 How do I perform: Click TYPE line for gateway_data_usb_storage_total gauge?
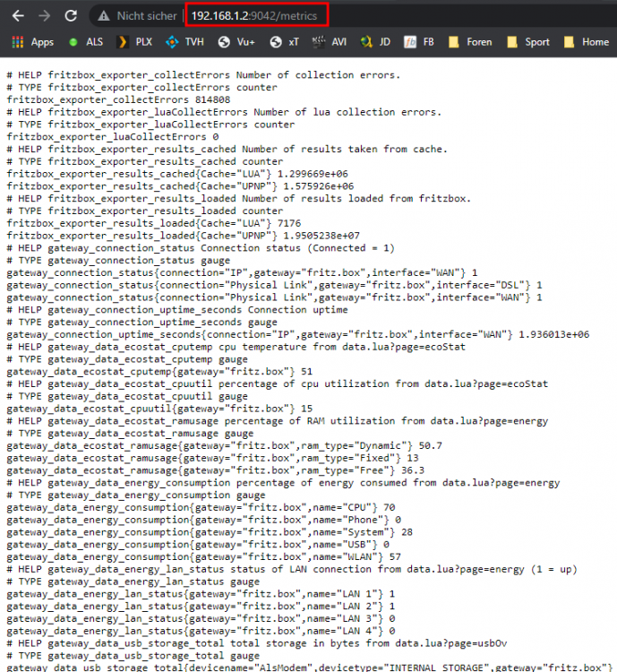[133, 656]
